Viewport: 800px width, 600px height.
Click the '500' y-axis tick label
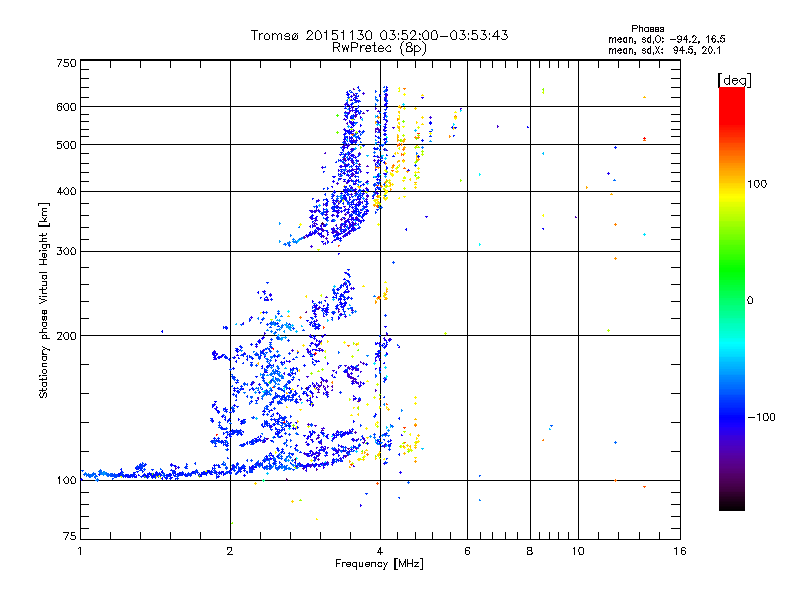(66, 145)
